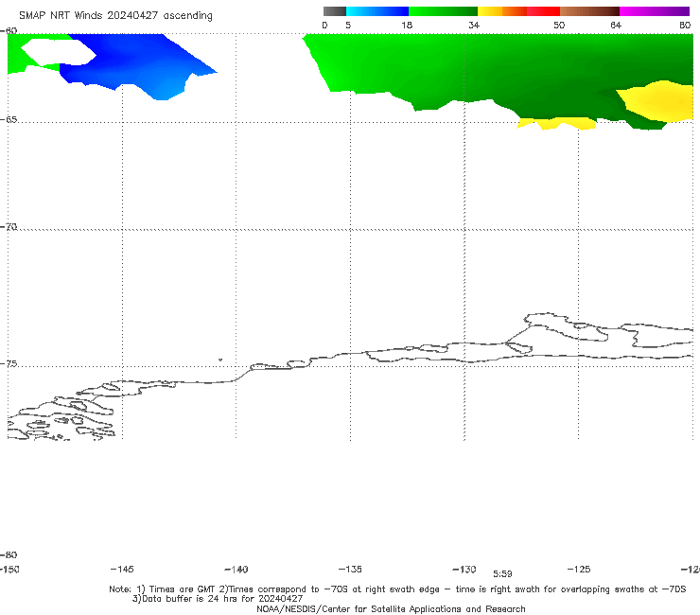Click the green segment of the color bar

pos(443,11)
